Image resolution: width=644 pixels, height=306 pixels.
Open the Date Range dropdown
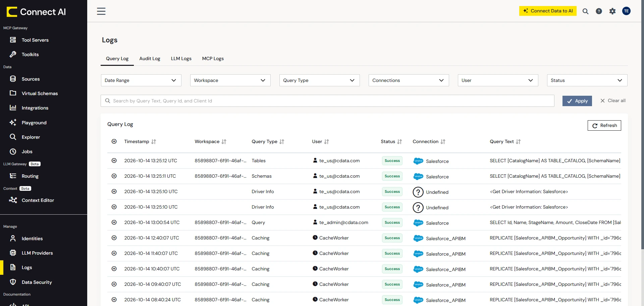coord(141,80)
